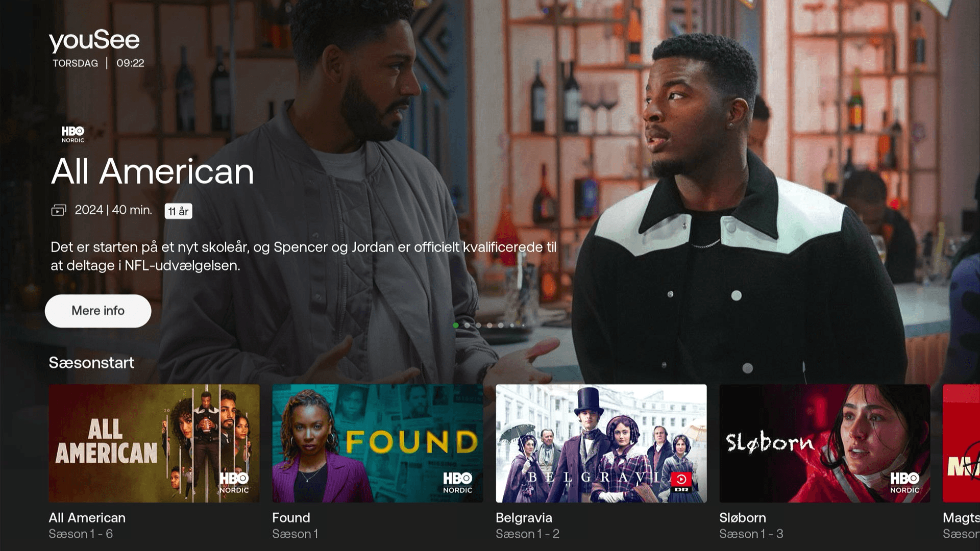The height and width of the screenshot is (551, 980).
Task: Click DR channel logo on Belgravia thumbnail
Action: [x=681, y=482]
